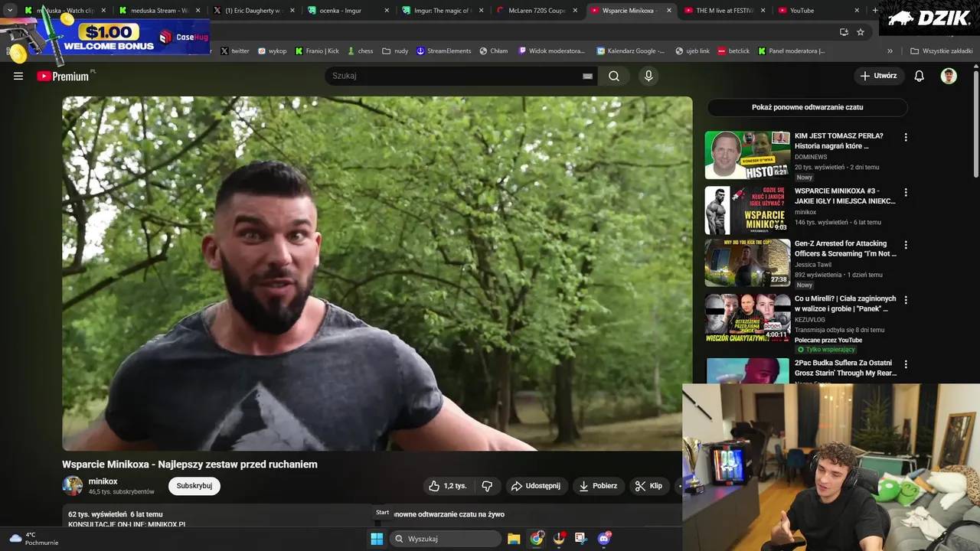Expand the hidden bookmarks overflow chevron
Image resolution: width=980 pixels, height=551 pixels.
[890, 51]
